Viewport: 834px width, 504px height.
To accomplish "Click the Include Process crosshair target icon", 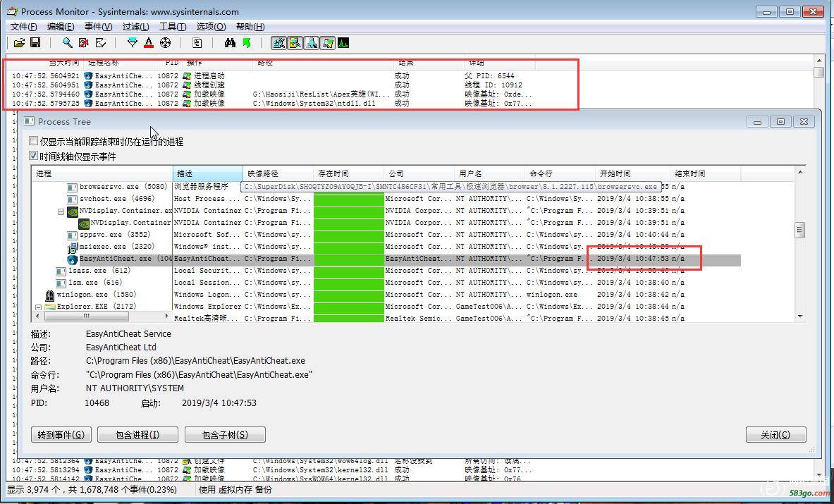I will coord(166,43).
